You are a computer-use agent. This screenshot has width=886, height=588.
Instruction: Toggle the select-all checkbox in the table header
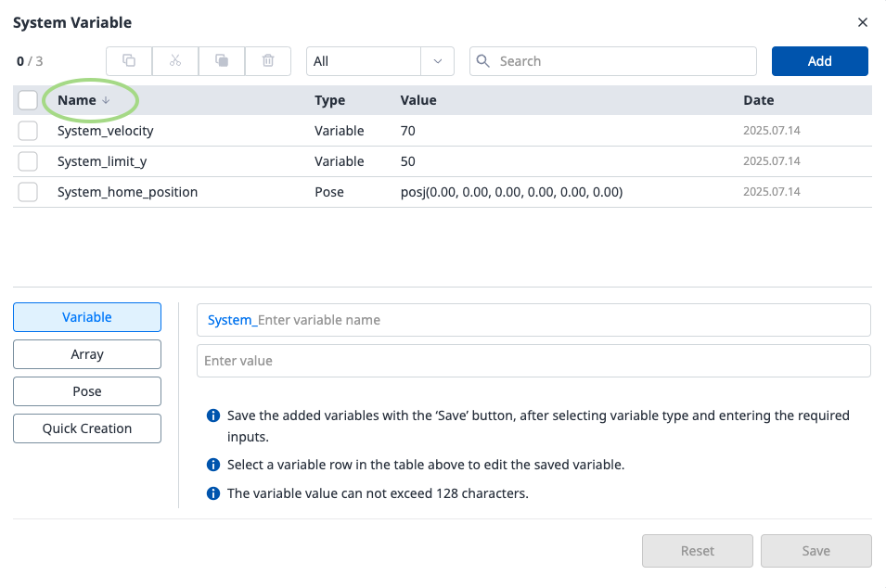click(x=28, y=100)
